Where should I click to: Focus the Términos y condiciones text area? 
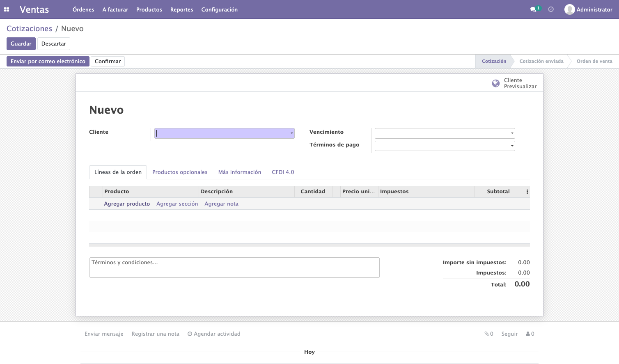point(234,268)
